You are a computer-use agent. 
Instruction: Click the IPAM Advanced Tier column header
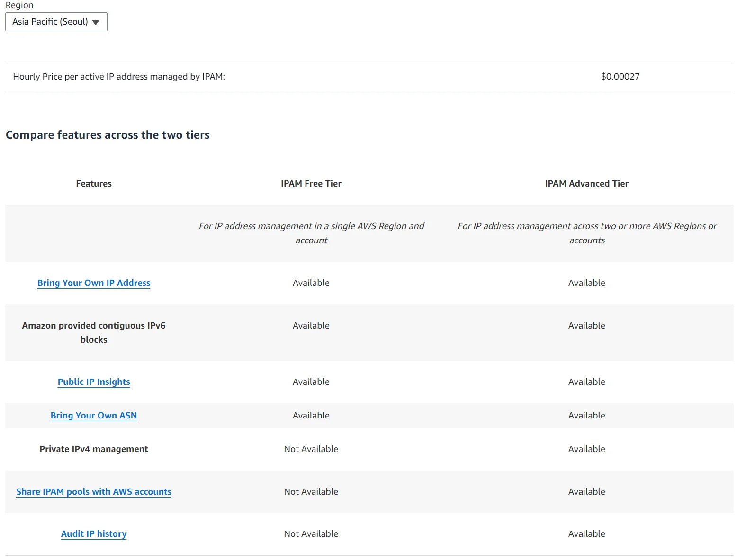(586, 183)
